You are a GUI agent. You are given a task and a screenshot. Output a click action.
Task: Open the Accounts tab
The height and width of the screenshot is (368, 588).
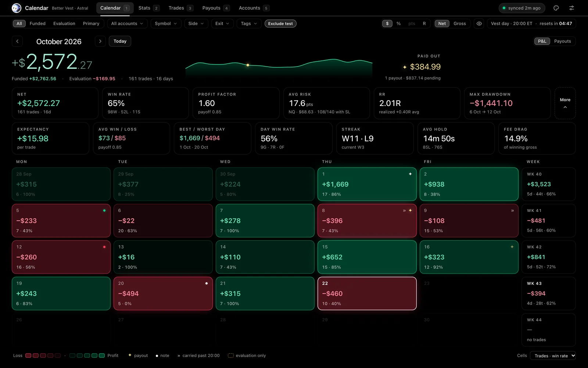[x=254, y=8]
